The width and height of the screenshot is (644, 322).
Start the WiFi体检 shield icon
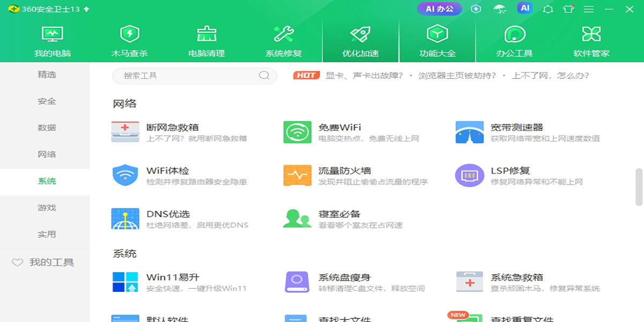coord(125,175)
